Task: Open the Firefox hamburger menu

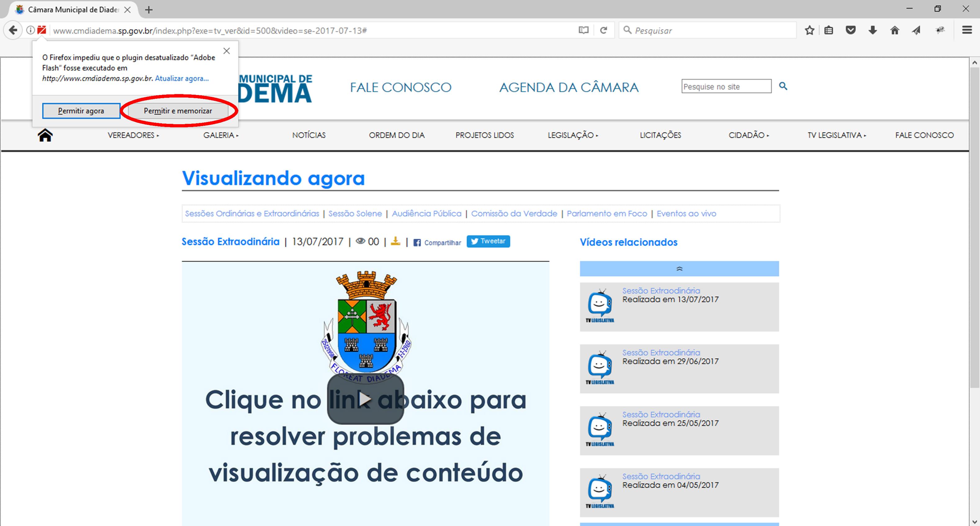Action: click(967, 30)
